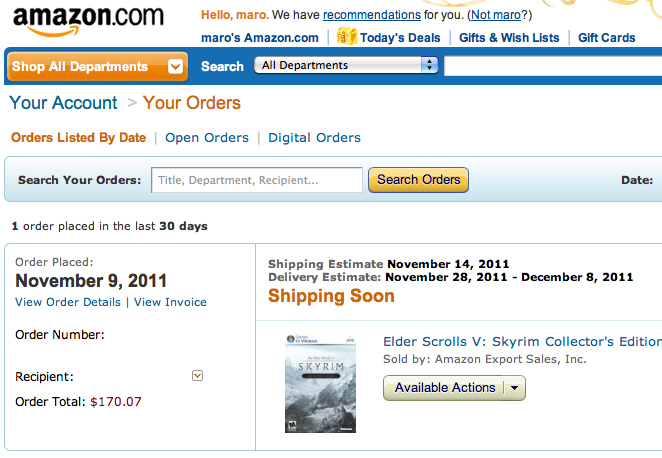Open the Shop All Departments arrow
The image size is (662, 458).
(176, 67)
